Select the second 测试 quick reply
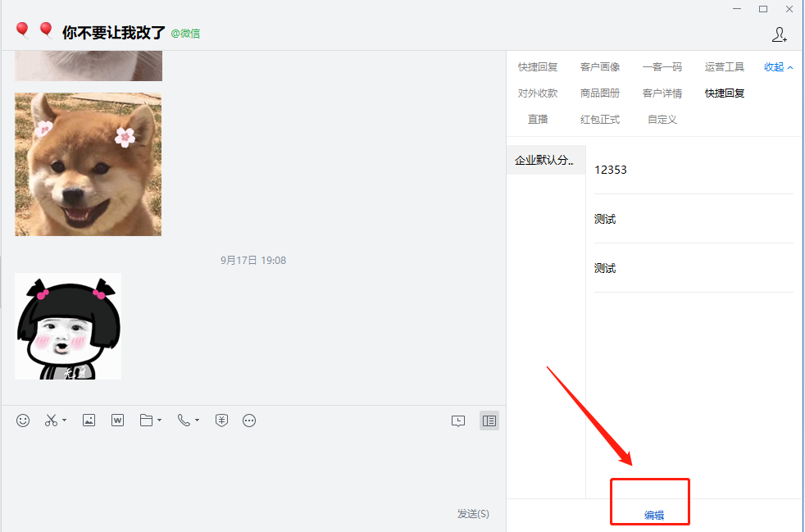805x532 pixels. coord(694,269)
